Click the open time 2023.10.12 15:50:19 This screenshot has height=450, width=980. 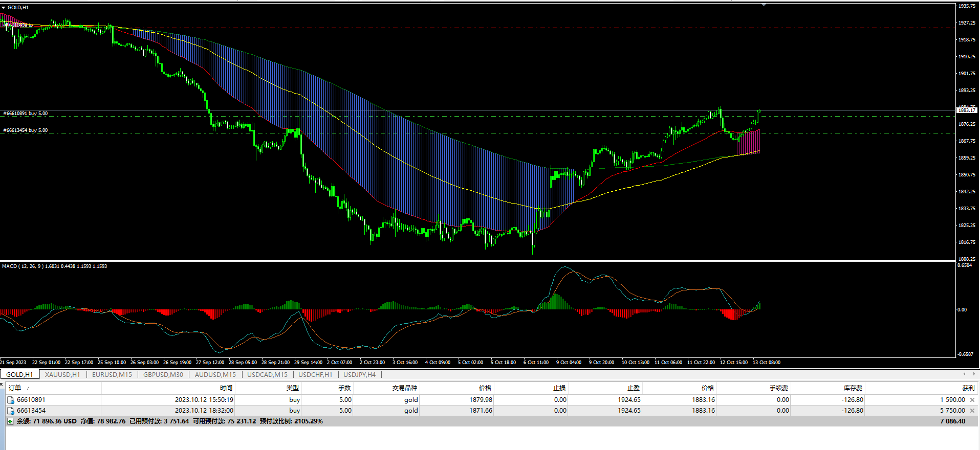[204, 400]
